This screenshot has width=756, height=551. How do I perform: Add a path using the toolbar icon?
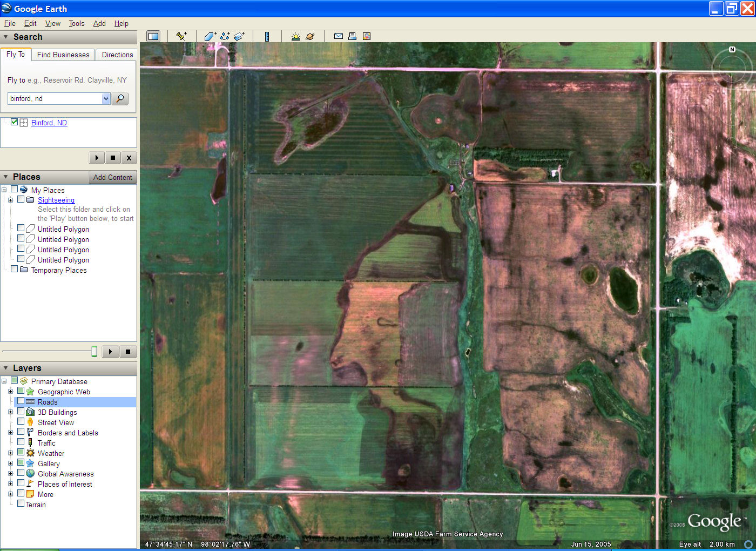[225, 36]
